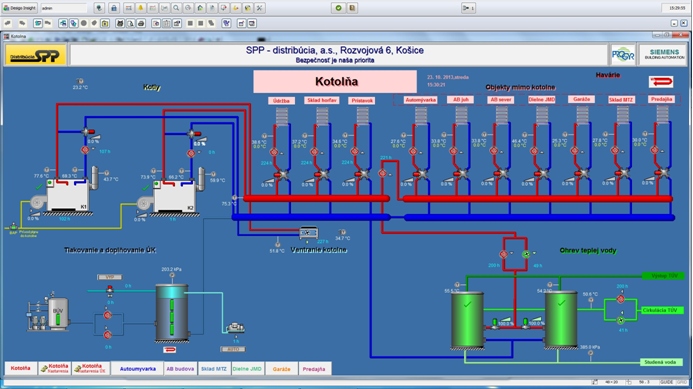
Task: Open the Garáže circuit label button
Action: 581,99
